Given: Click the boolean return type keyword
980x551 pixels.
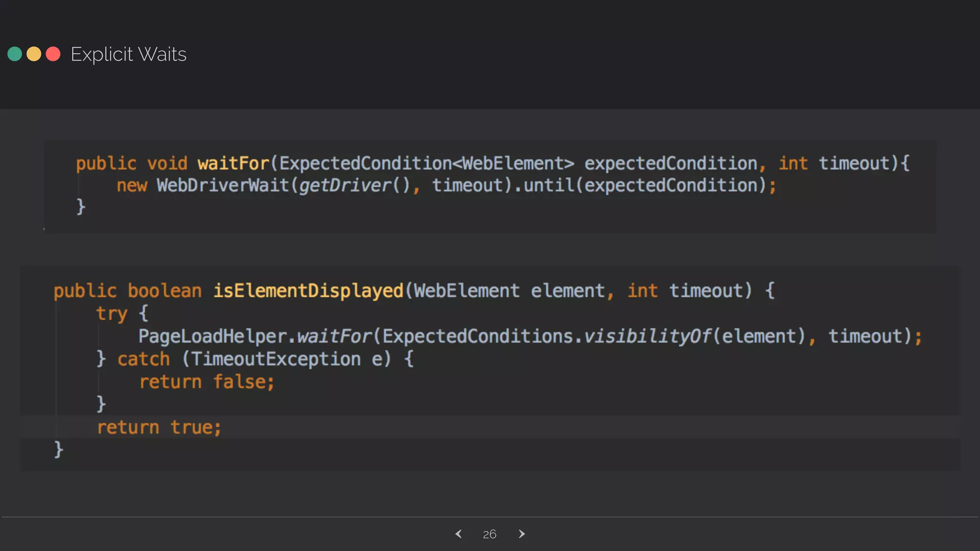Looking at the screenshot, I should [x=165, y=291].
